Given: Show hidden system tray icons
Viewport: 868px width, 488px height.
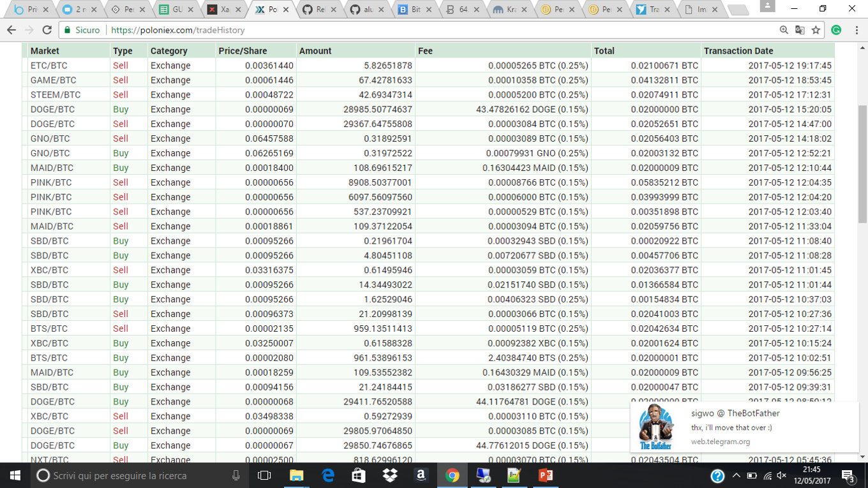Looking at the screenshot, I should (x=736, y=475).
